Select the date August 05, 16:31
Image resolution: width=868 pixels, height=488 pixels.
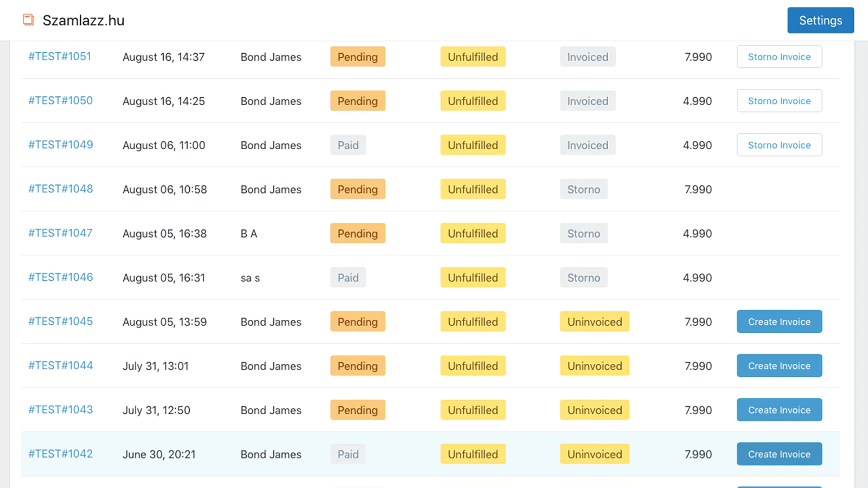pos(164,278)
